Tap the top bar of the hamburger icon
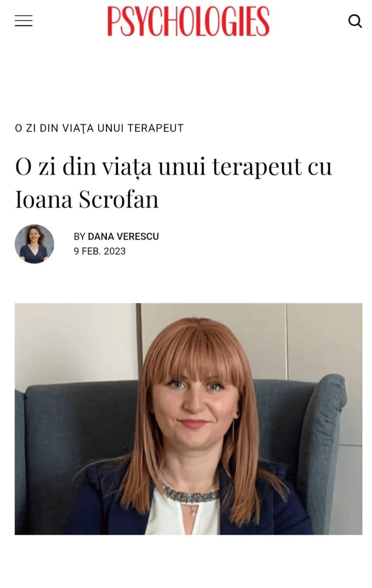The width and height of the screenshot is (372, 588). (24, 15)
